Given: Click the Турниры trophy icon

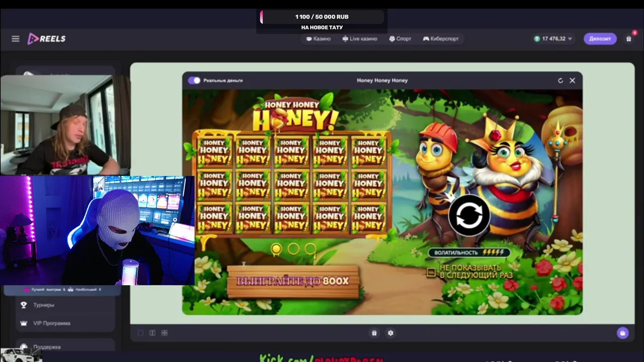Looking at the screenshot, I should [x=23, y=305].
